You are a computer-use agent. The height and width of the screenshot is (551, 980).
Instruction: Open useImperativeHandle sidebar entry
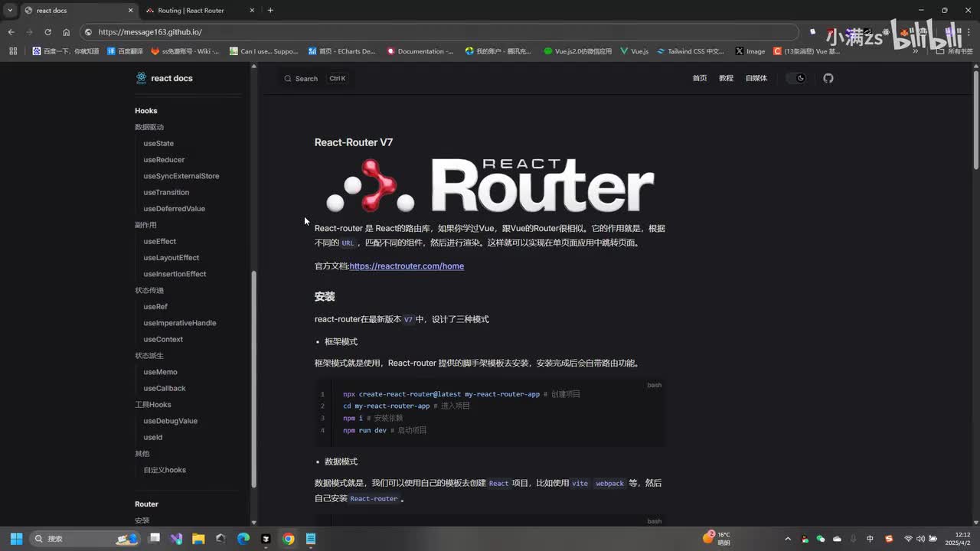tap(180, 323)
